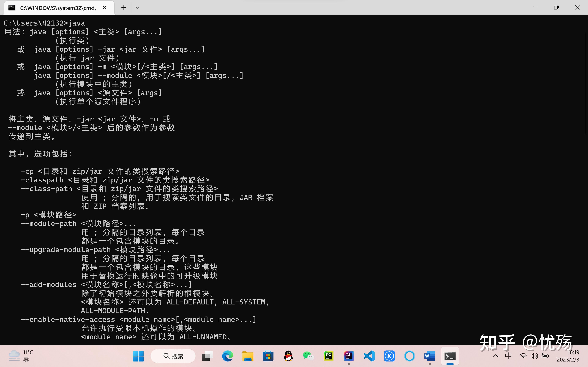Close the cmd.exe terminal tab
This screenshot has width=588, height=367.
point(104,7)
